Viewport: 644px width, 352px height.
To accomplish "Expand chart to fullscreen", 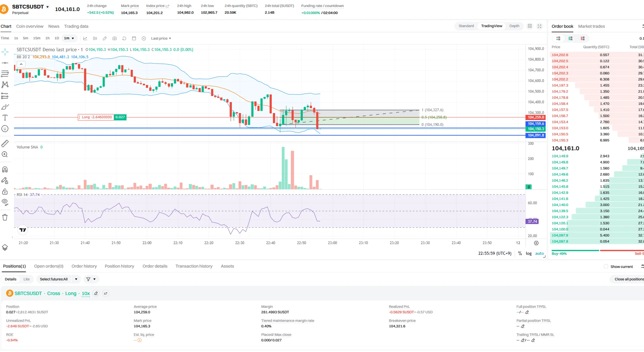I will pos(540,26).
